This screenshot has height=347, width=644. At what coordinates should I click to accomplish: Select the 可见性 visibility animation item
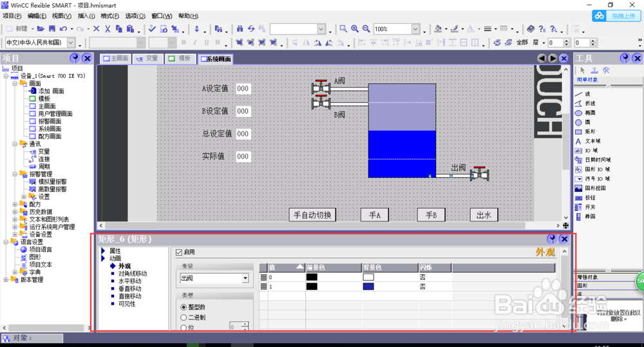(127, 304)
